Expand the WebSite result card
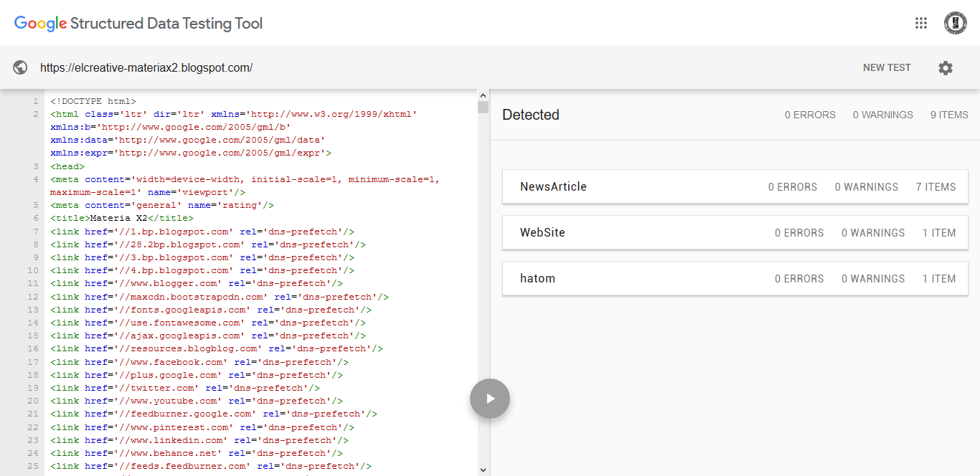 pos(735,232)
